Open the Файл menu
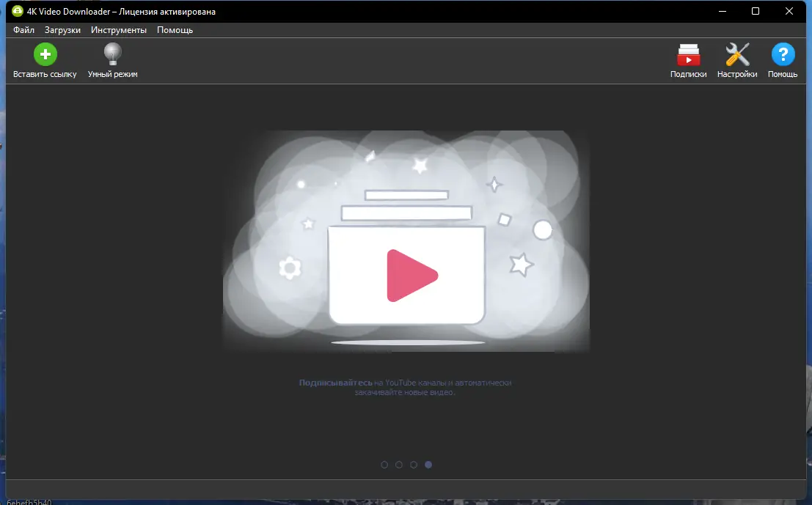 [x=23, y=30]
